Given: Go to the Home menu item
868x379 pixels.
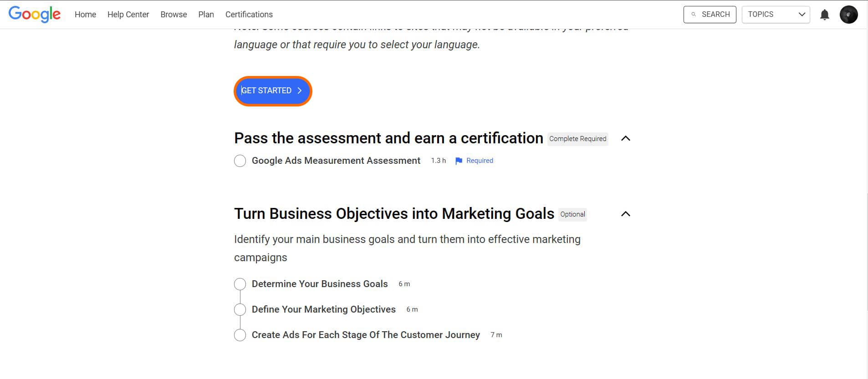Looking at the screenshot, I should [x=85, y=15].
